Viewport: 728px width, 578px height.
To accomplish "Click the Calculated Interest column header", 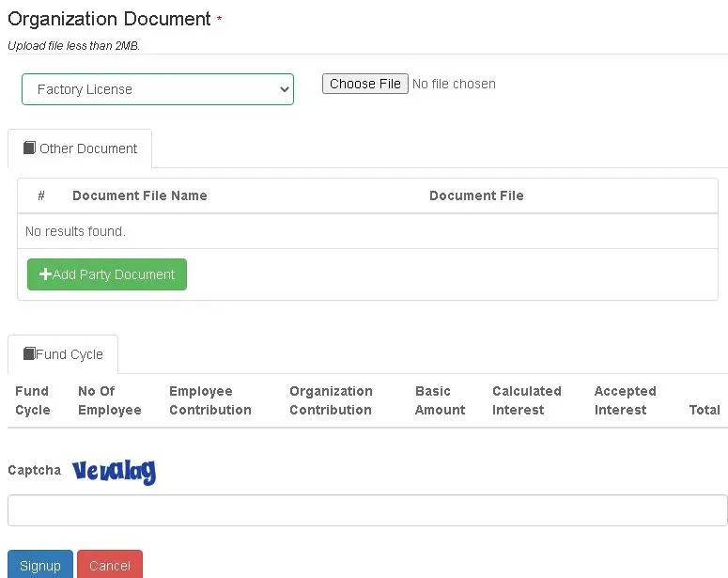I will 526,400.
